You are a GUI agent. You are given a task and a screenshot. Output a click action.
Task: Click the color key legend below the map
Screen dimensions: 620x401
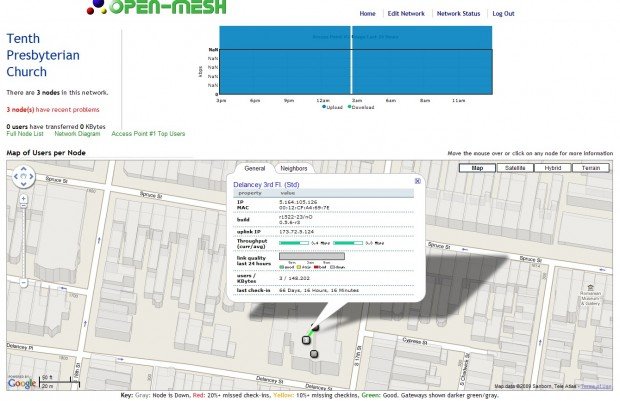(310, 395)
